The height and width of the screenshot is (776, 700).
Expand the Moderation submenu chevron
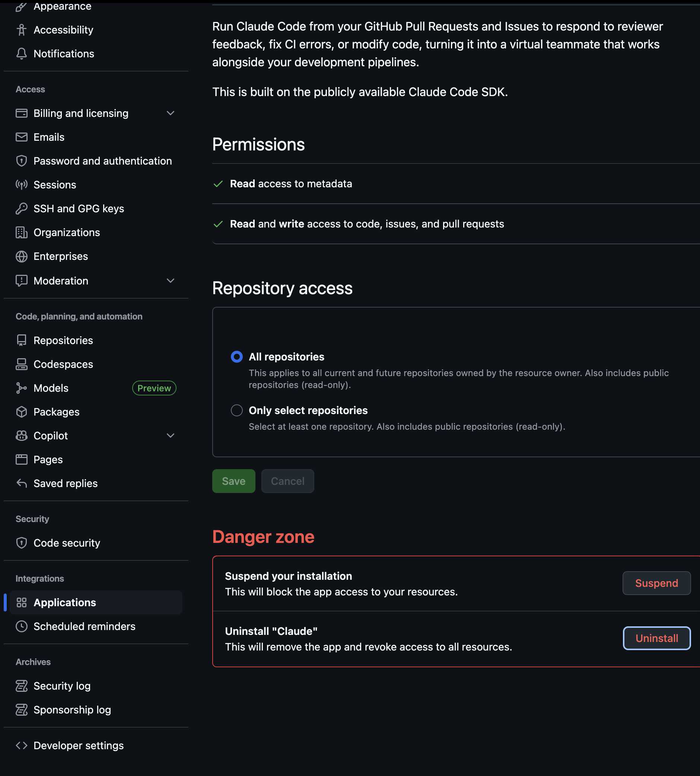(x=171, y=281)
